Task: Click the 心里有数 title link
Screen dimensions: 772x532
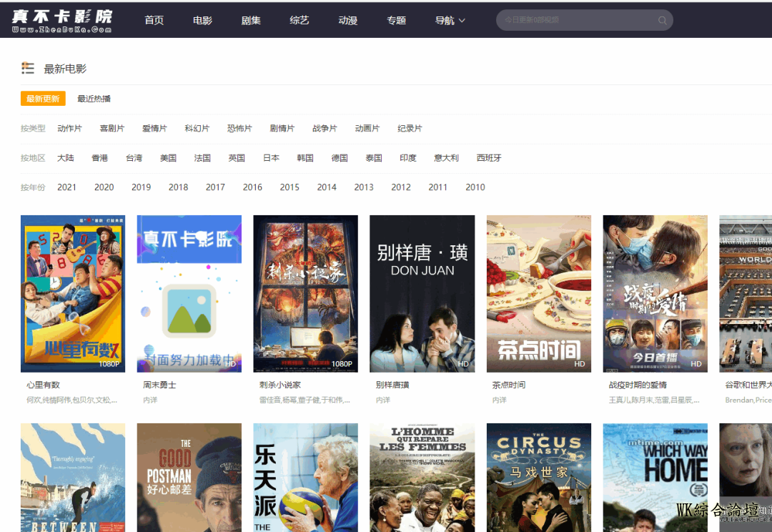Action: coord(44,385)
